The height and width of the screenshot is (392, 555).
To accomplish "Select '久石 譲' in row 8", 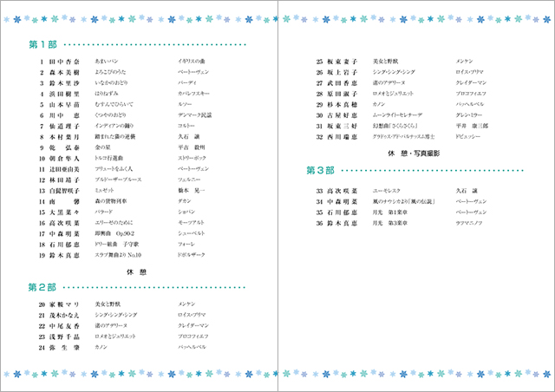I will click(189, 136).
